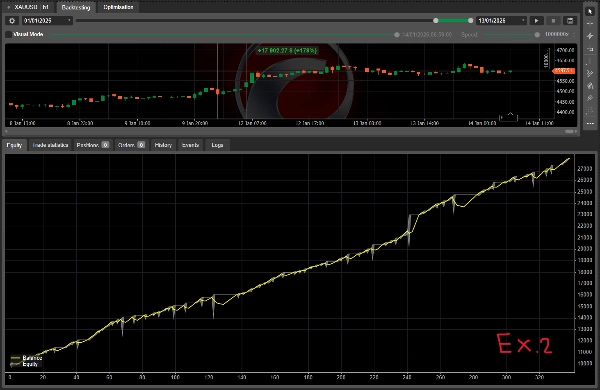Click the Balance legend entry
The height and width of the screenshot is (390, 600).
click(x=26, y=358)
